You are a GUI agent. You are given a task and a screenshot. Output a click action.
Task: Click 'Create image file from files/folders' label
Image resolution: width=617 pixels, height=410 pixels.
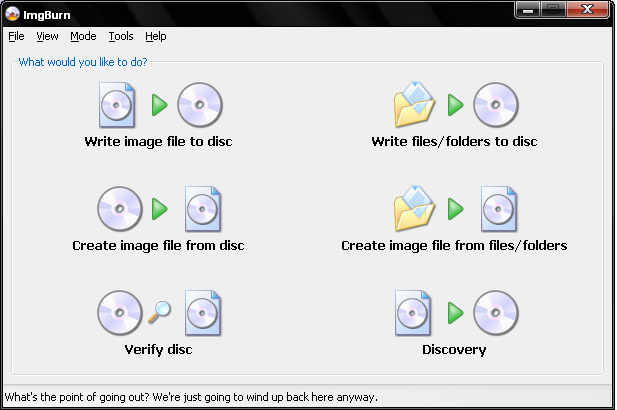(454, 246)
